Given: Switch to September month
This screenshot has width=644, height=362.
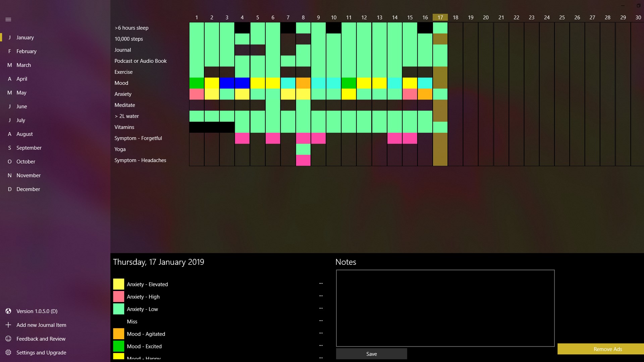Looking at the screenshot, I should (x=29, y=148).
